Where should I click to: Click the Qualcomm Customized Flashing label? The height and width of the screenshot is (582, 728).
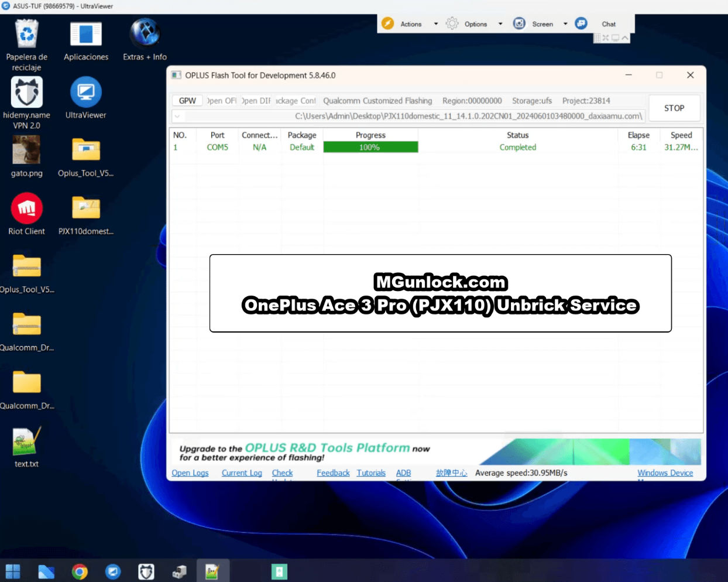coord(377,101)
